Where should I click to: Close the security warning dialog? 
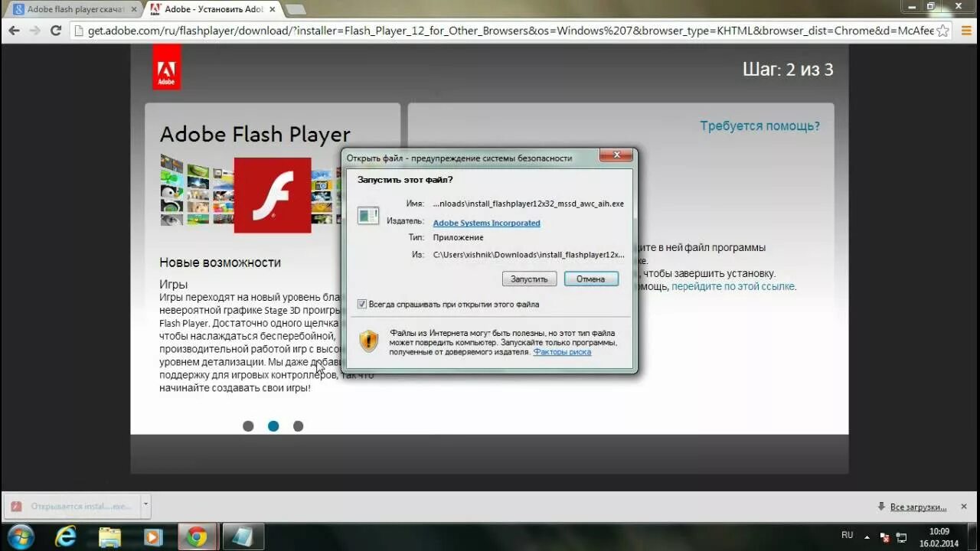pyautogui.click(x=616, y=156)
